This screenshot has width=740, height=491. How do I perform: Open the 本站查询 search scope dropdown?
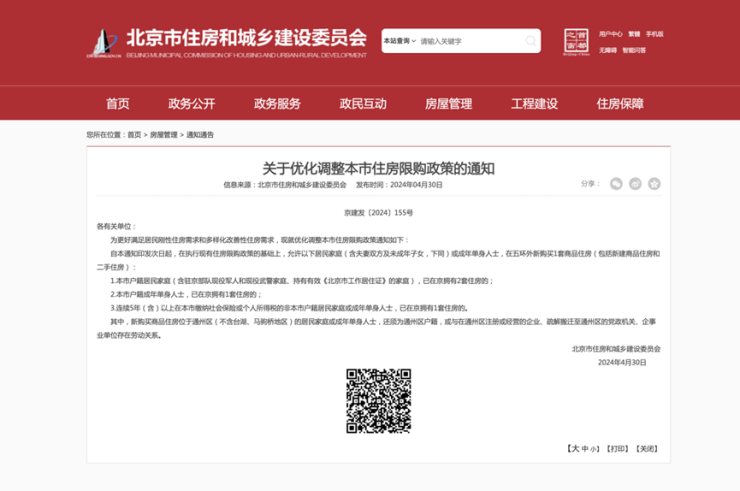399,41
